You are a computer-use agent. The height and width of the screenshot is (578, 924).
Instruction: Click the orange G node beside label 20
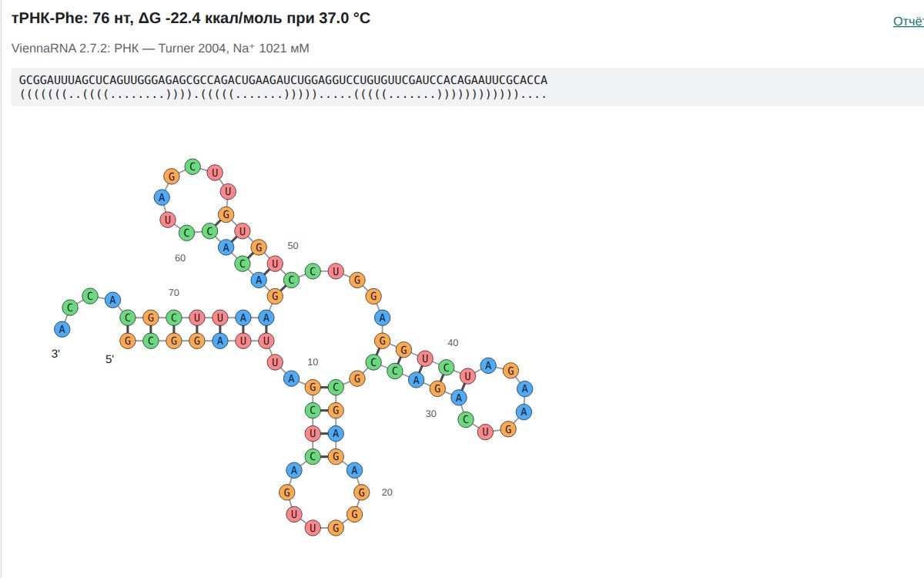(x=361, y=492)
